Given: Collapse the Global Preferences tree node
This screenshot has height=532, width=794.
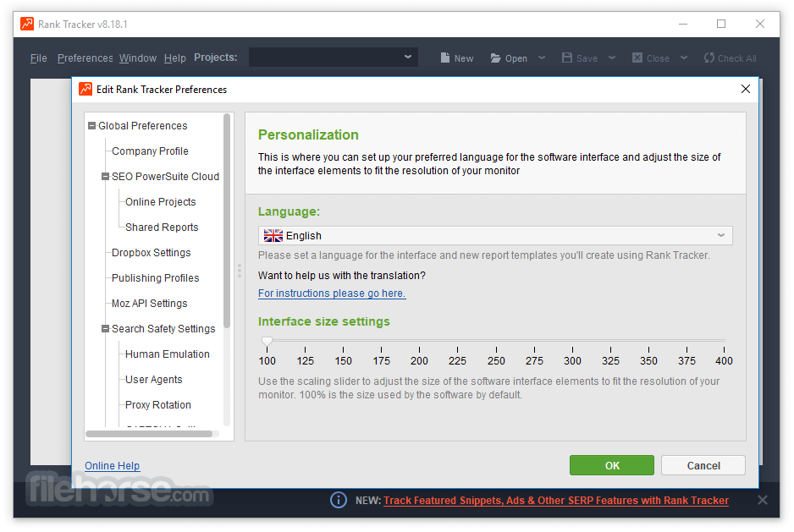Looking at the screenshot, I should click(x=91, y=125).
